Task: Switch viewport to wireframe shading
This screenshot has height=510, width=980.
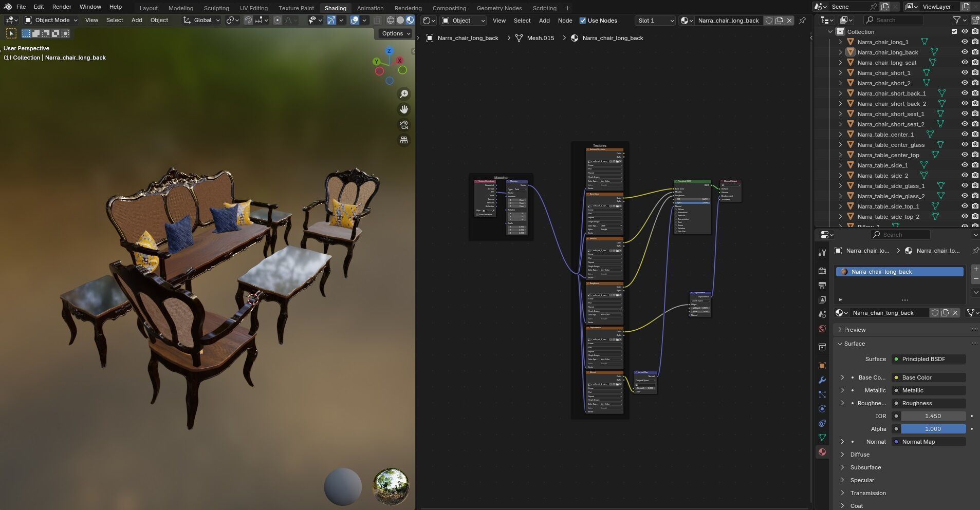Action: click(391, 21)
